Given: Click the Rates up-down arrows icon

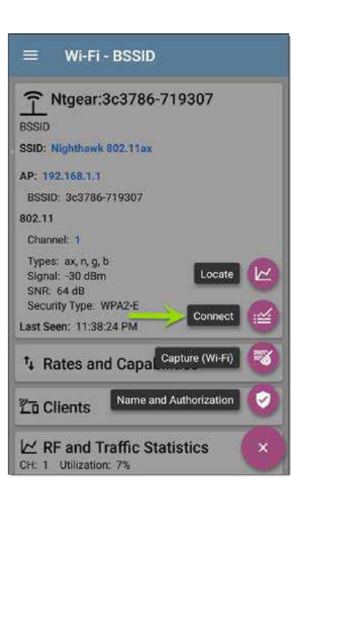Looking at the screenshot, I should pyautogui.click(x=29, y=363).
